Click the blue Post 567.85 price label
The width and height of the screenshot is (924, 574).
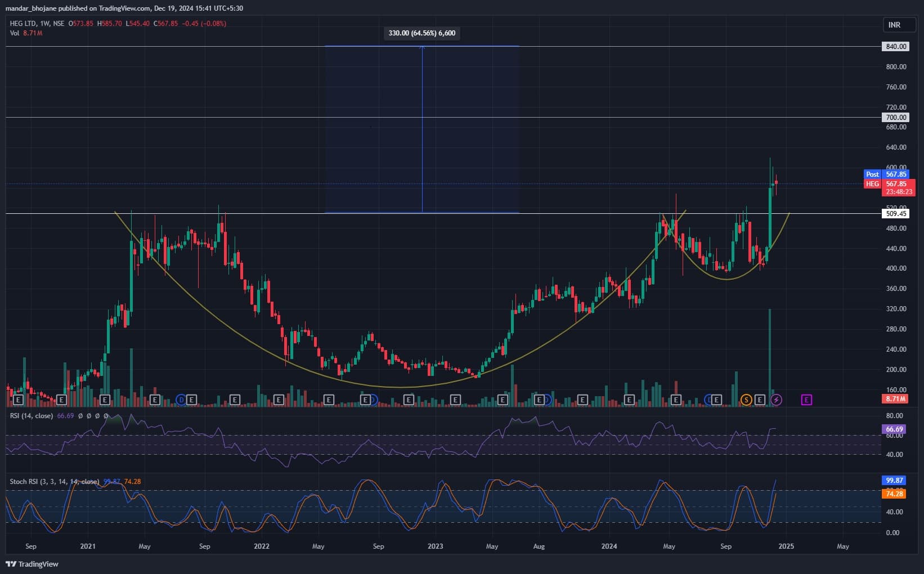889,174
